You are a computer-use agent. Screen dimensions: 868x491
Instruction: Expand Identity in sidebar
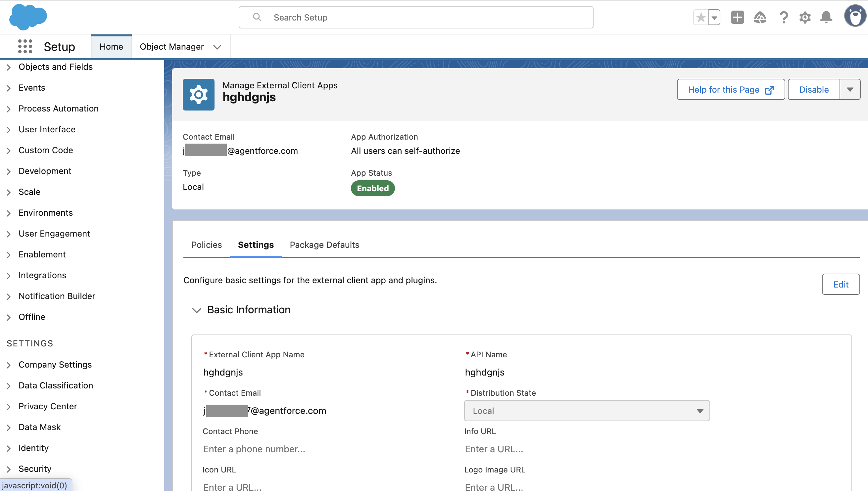(x=9, y=449)
